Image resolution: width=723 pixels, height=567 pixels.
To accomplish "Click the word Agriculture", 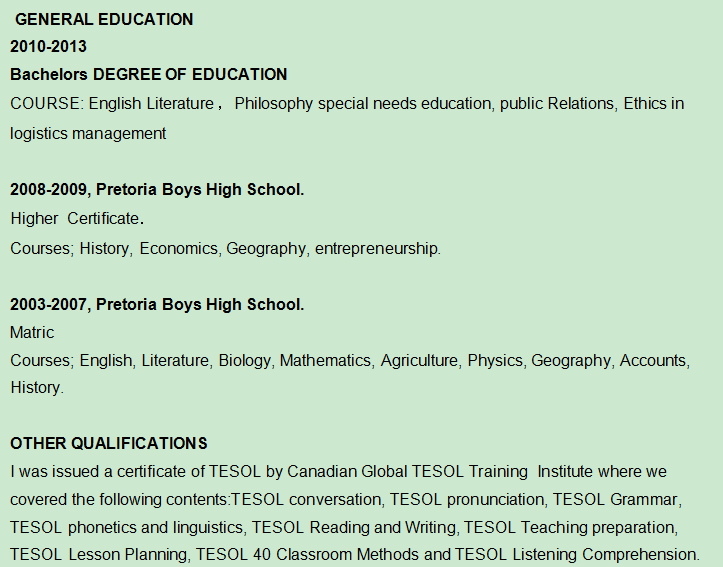I will [419, 360].
